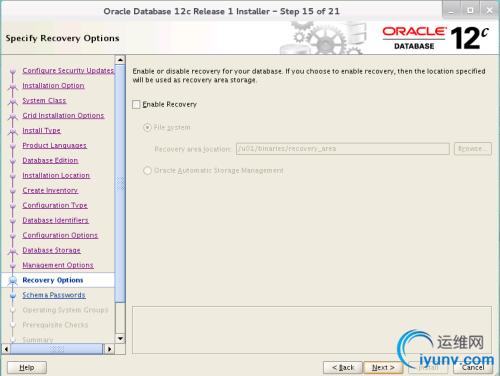Click the Cancel button

coord(473,368)
